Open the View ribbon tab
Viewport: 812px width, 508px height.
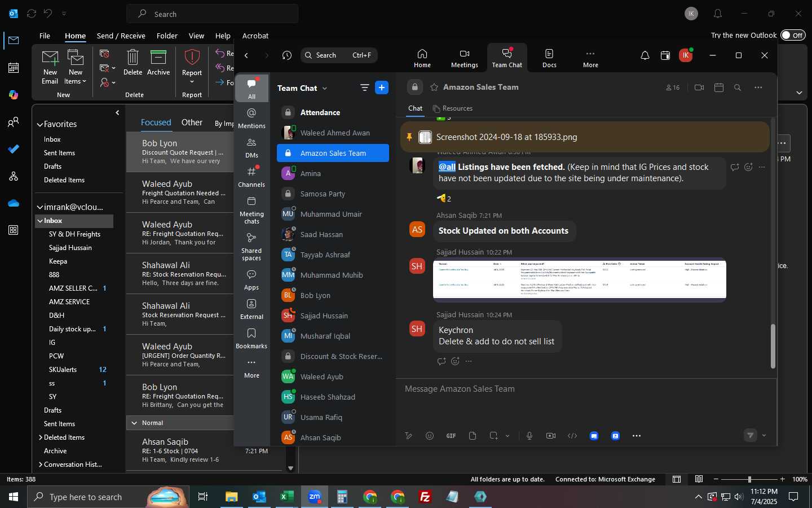(196, 36)
